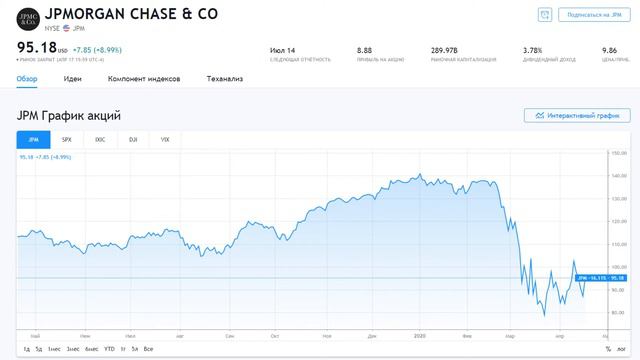Click the alert icon beside the subscribe button
The height and width of the screenshot is (360, 640).
coord(545,15)
